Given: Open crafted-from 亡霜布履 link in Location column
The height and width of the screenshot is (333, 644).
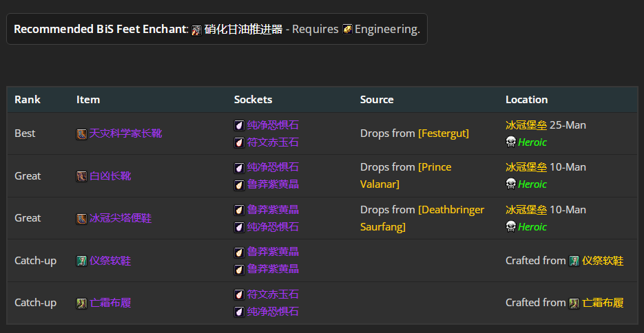Looking at the screenshot, I should coord(603,303).
